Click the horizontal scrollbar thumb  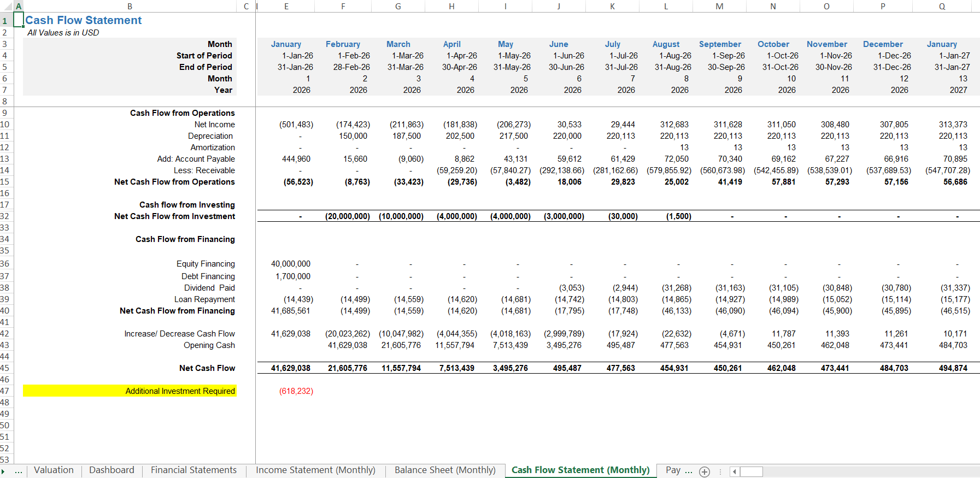752,471
